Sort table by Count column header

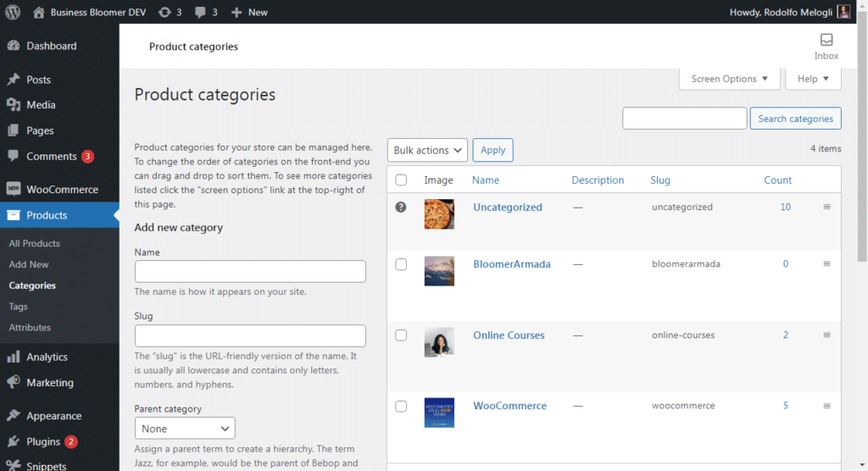[778, 180]
